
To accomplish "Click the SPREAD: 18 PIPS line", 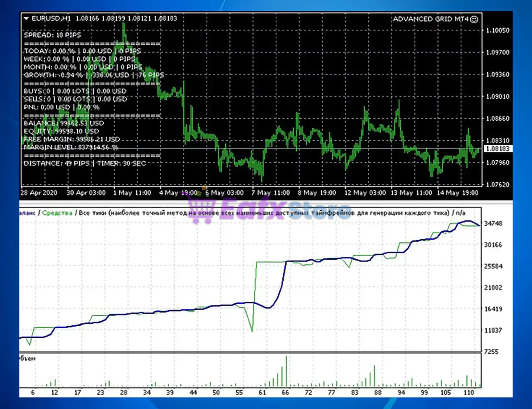I will [52, 35].
